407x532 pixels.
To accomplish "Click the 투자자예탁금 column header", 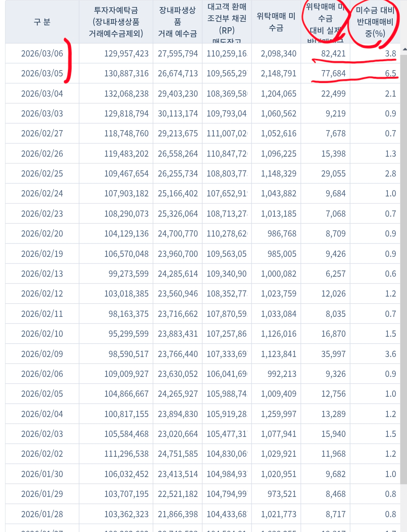I will (x=116, y=22).
